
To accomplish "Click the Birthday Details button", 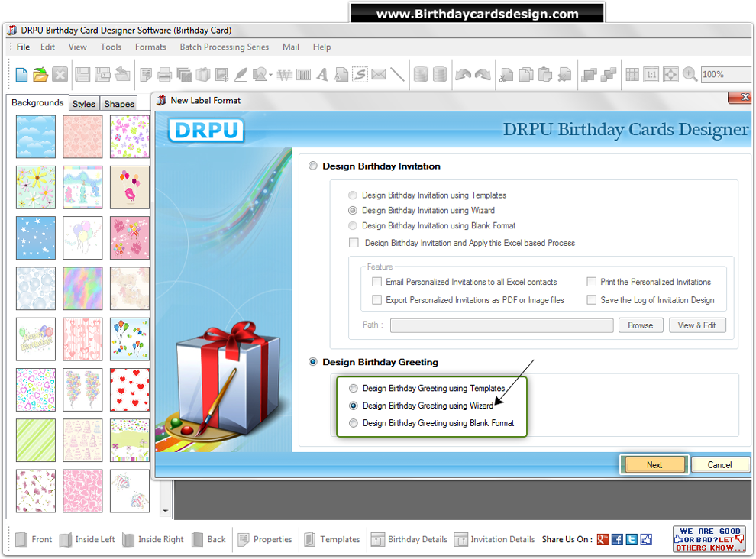I will pyautogui.click(x=409, y=539).
